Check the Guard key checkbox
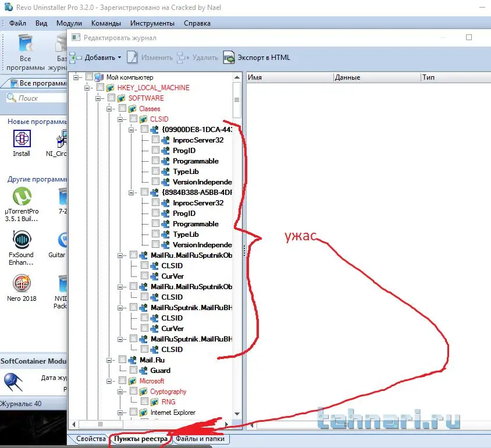Viewport: 491px width, 448px height. pyautogui.click(x=133, y=370)
